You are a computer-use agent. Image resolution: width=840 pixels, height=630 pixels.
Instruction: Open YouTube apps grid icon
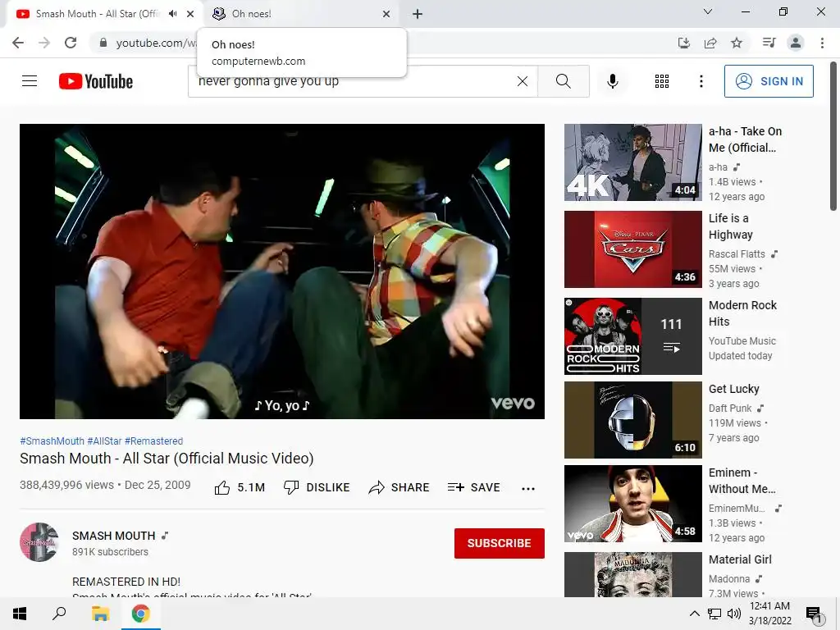pyautogui.click(x=662, y=81)
